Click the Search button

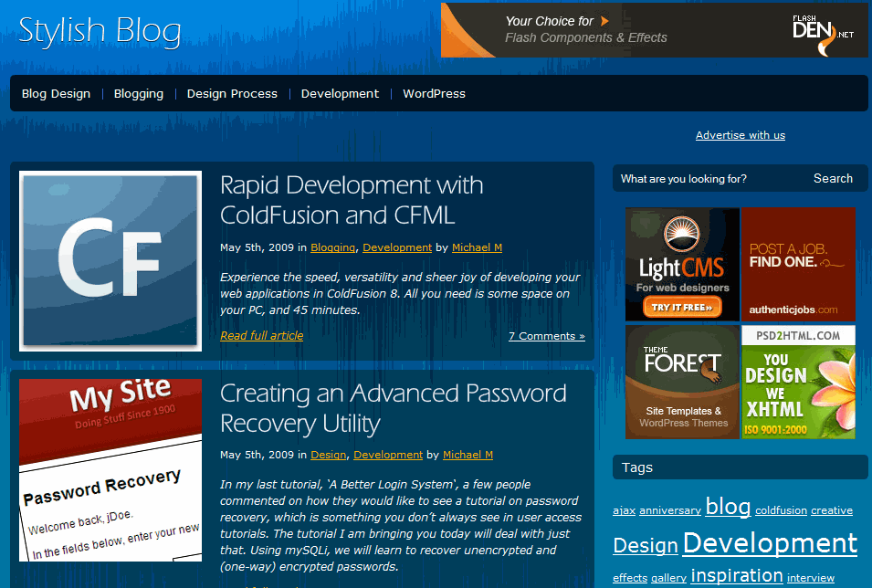(x=833, y=179)
